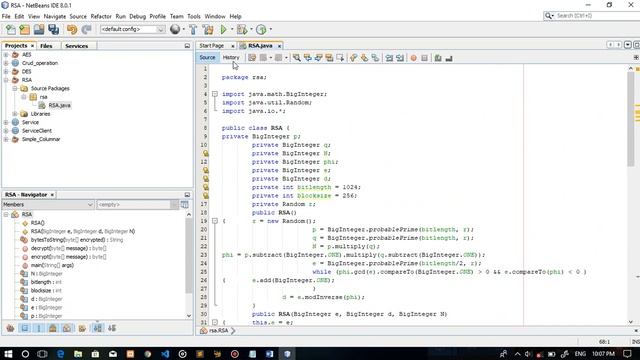Click the Last Edit icon in the editor toolbar

click(x=252, y=58)
